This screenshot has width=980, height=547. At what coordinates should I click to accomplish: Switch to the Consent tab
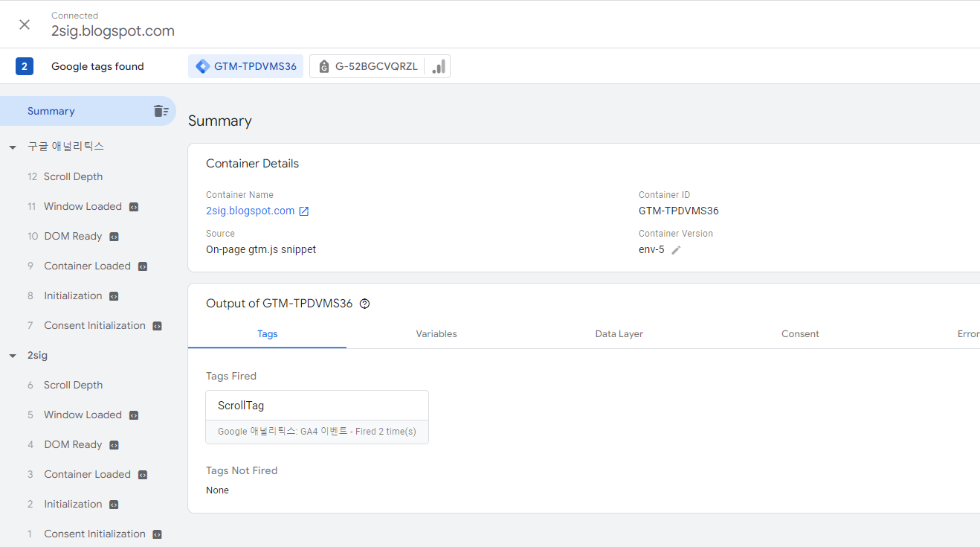click(x=800, y=334)
